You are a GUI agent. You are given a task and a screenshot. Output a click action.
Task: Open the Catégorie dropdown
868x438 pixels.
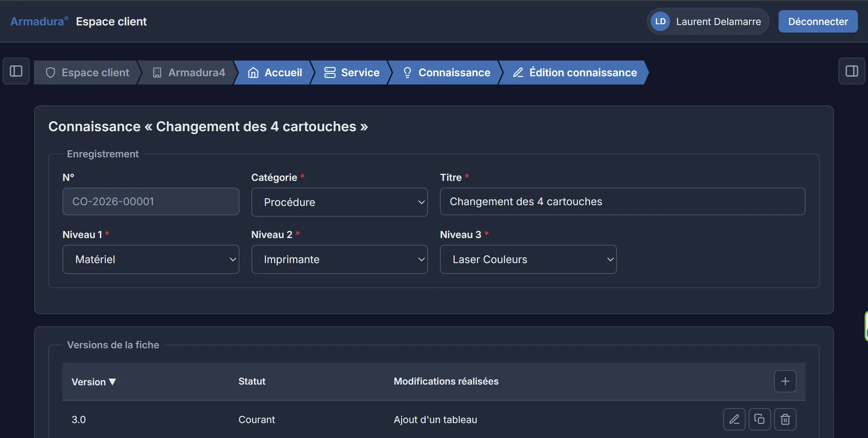click(339, 202)
